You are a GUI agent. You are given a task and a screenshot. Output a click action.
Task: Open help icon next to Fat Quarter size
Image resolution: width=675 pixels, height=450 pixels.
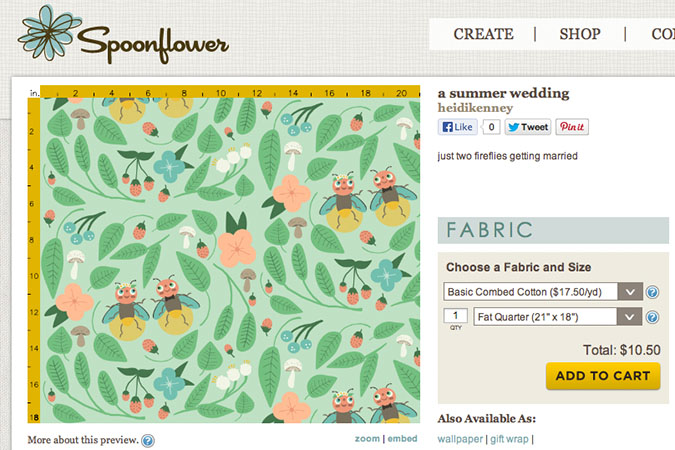click(652, 317)
